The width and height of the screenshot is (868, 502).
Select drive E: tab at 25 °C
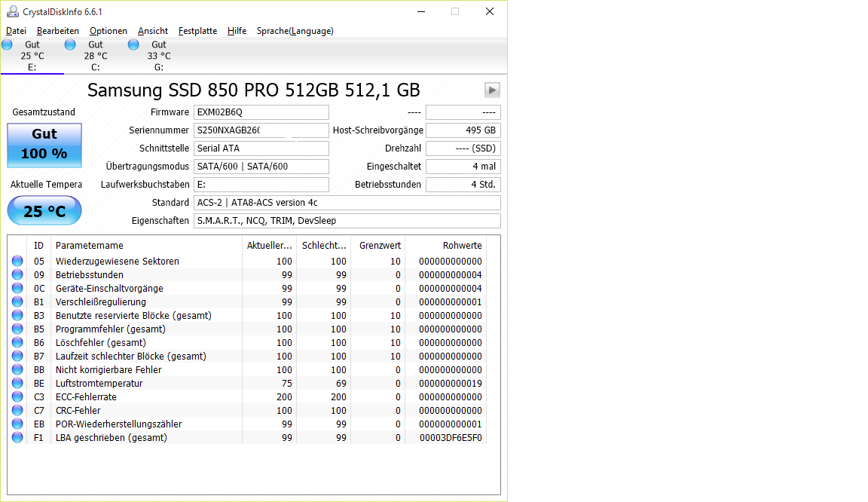pos(32,56)
